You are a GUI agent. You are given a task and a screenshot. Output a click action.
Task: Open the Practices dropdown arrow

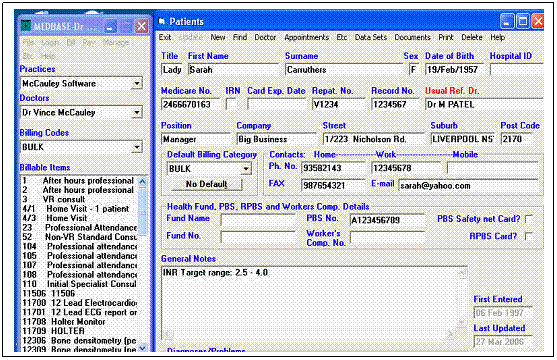tap(137, 84)
